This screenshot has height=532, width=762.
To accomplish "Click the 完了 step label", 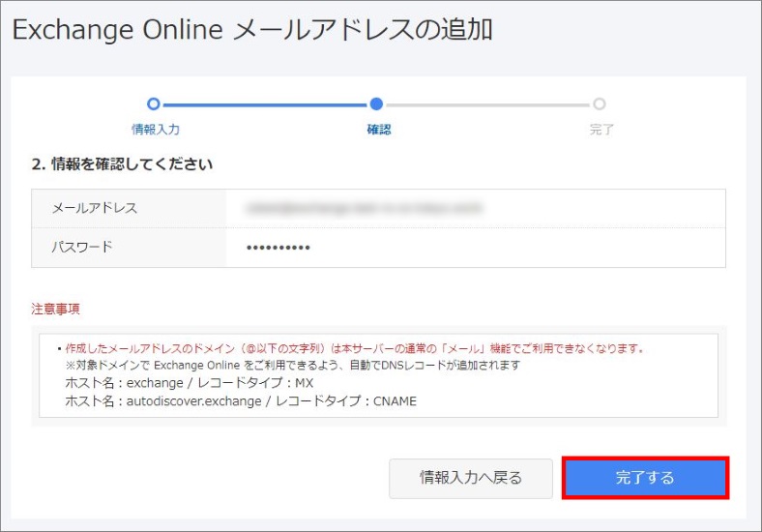I will tap(601, 130).
